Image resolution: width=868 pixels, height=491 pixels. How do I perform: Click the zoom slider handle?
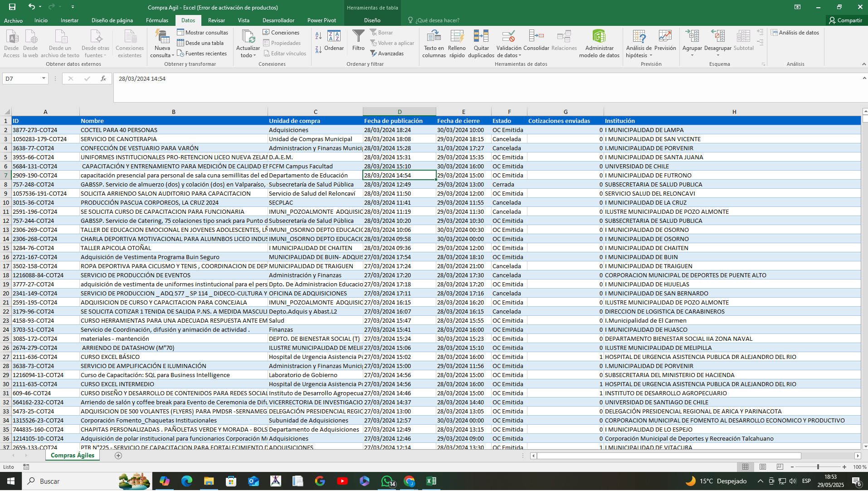click(x=818, y=466)
